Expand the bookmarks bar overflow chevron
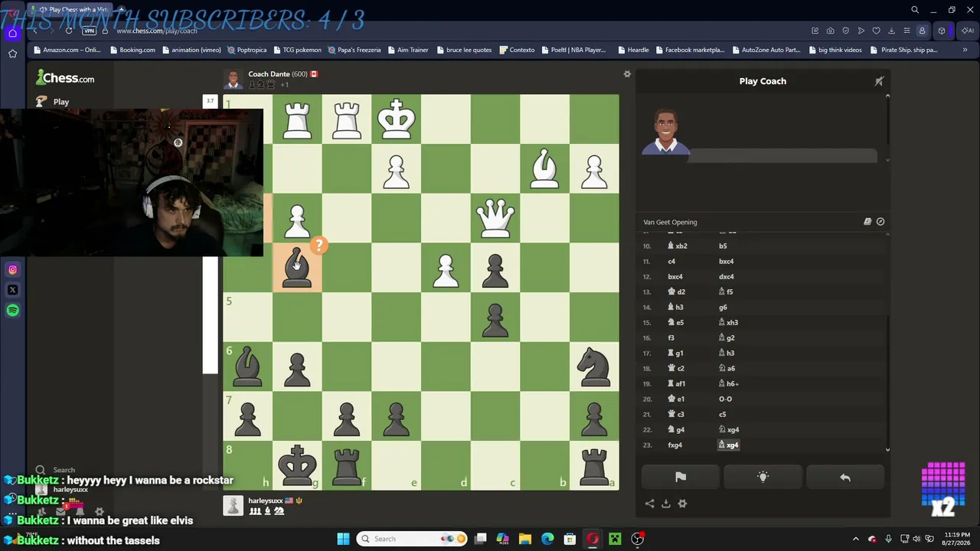This screenshot has width=980, height=551. [x=965, y=51]
